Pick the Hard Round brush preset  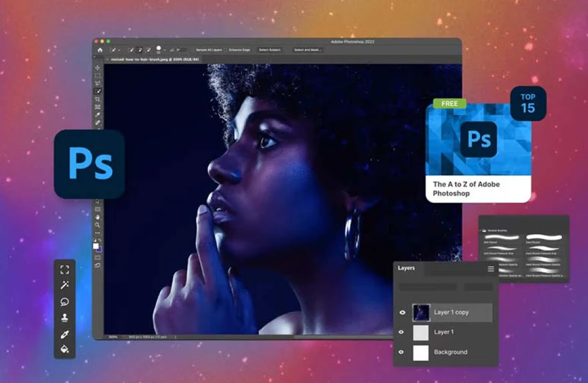pos(544,239)
